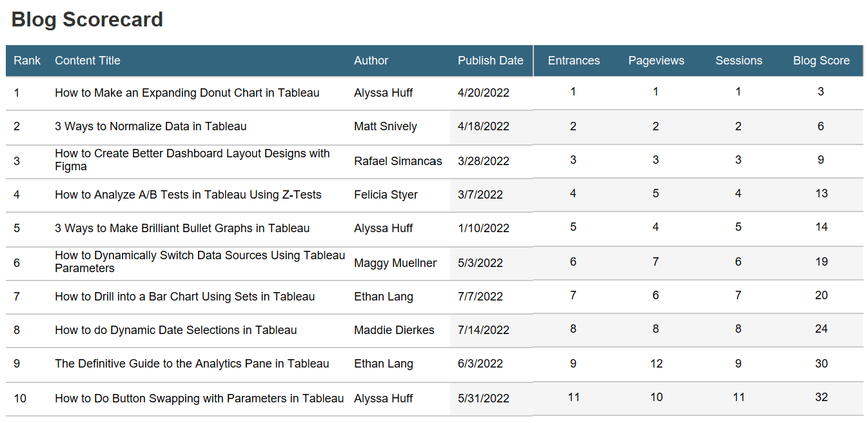Select '3 Ways to Normalize Data in Tableau'
This screenshot has height=423, width=868.
click(x=150, y=126)
